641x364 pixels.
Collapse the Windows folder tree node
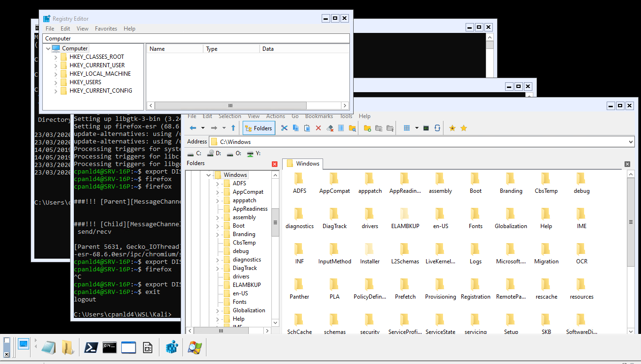tap(209, 175)
